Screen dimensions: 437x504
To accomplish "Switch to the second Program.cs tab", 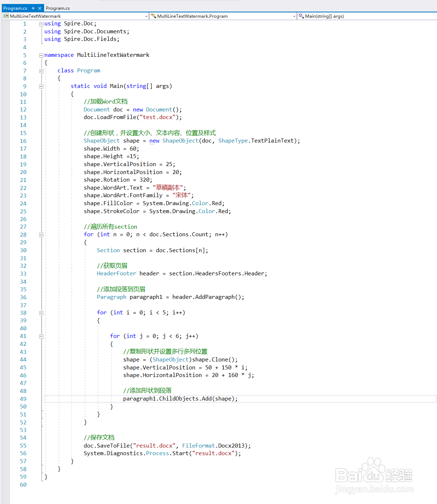I will (58, 8).
